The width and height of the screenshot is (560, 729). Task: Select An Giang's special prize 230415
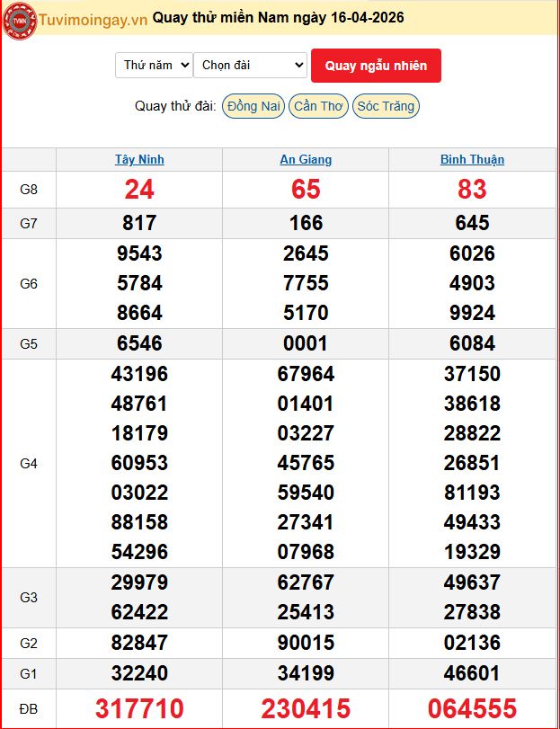pos(306,708)
